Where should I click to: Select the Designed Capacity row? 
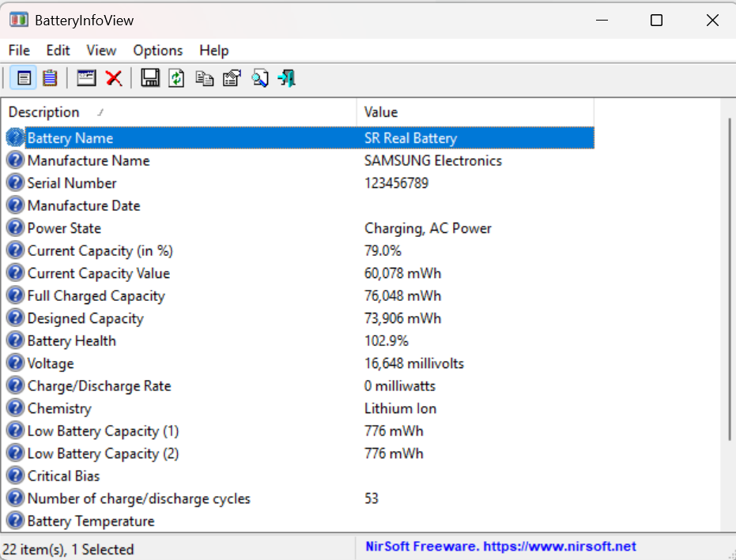pyautogui.click(x=300, y=318)
